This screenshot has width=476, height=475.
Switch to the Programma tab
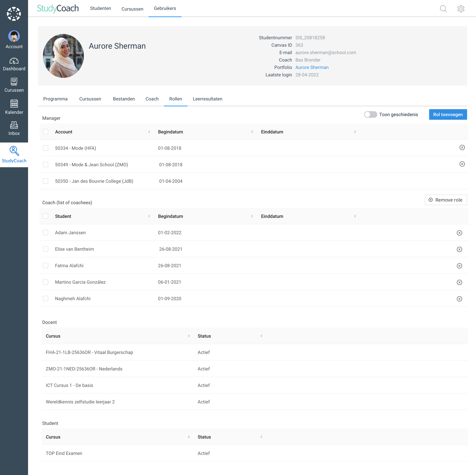click(x=55, y=99)
